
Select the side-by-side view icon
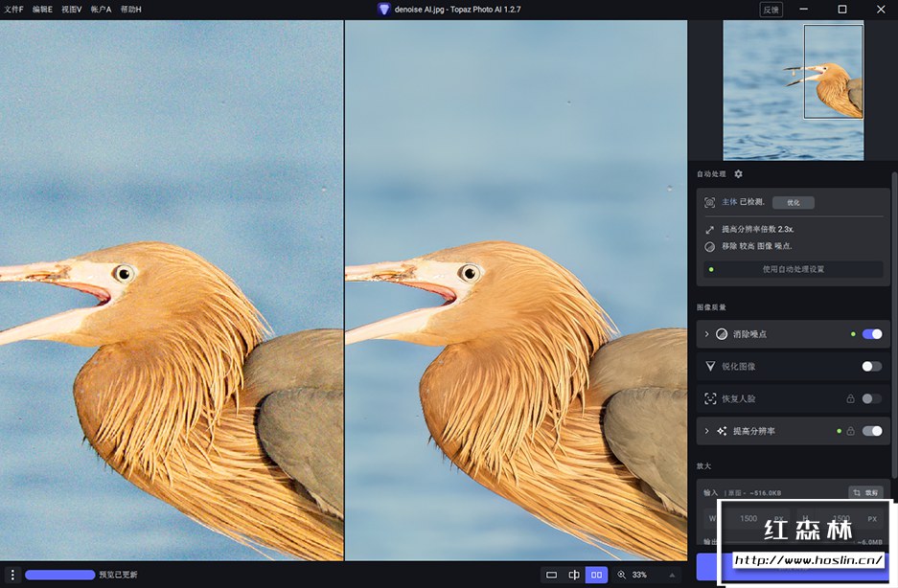click(x=597, y=575)
